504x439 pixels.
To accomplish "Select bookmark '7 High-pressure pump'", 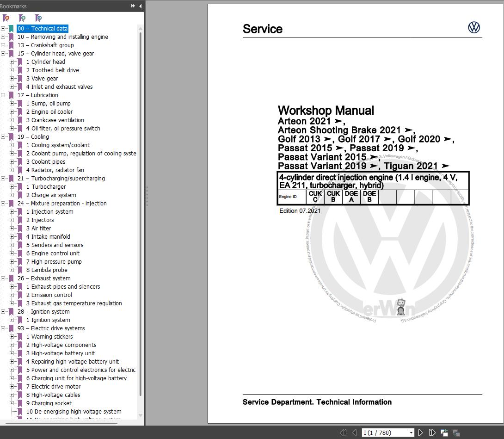I will tap(54, 262).
